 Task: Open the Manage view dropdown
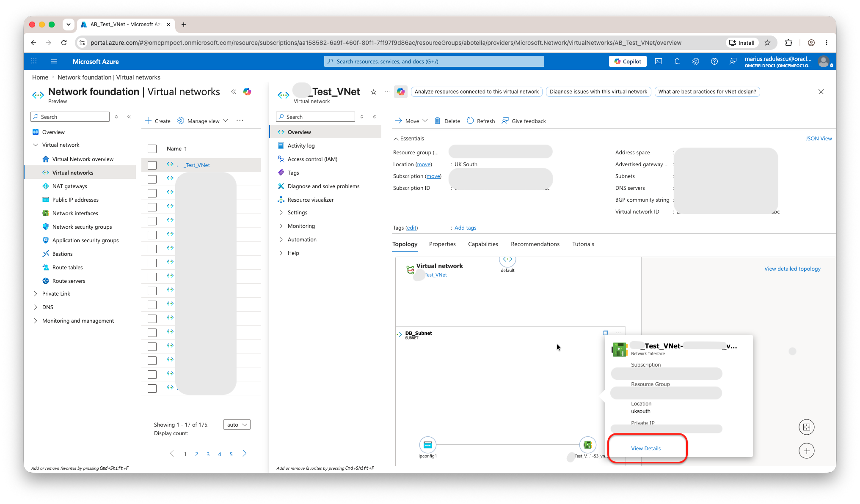(203, 121)
